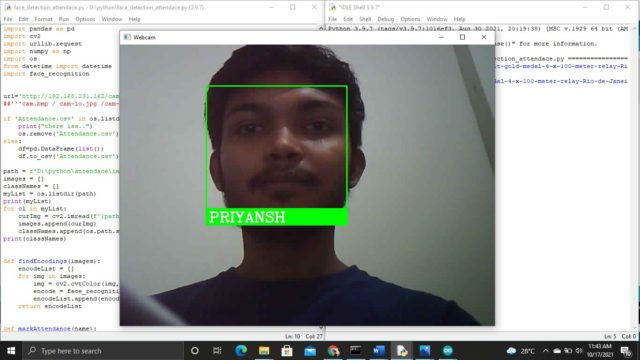Open Run menu in the editor window

(x=64, y=19)
